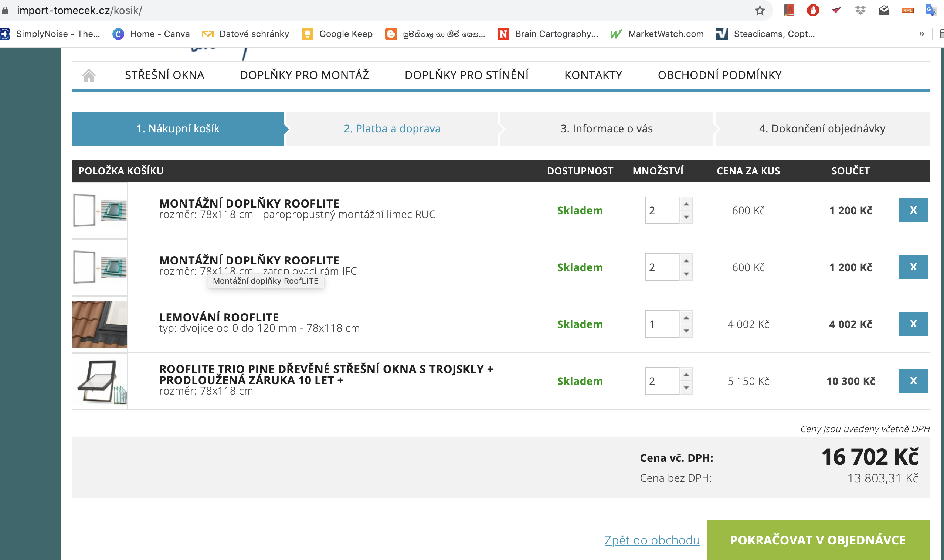The height and width of the screenshot is (560, 944).
Task: Open the mail checker extension icon
Action: point(884,10)
